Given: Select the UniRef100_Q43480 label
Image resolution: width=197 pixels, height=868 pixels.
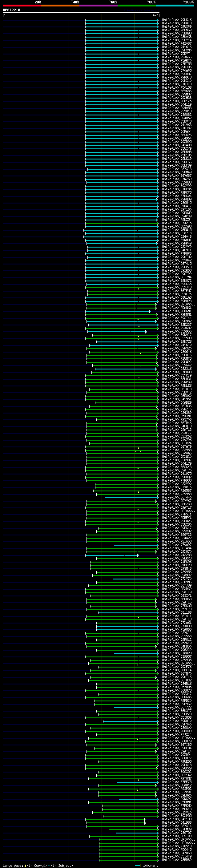Looking at the screenshot, I should [x=177, y=145].
